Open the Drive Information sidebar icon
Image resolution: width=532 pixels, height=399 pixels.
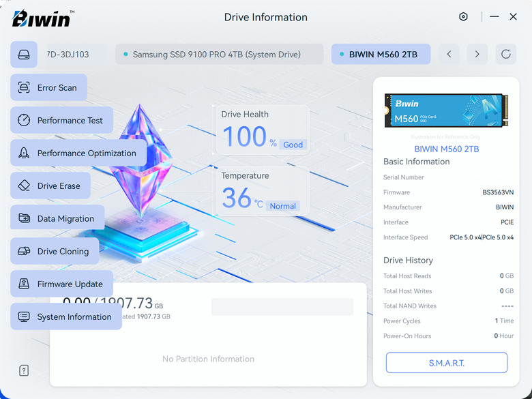[24, 55]
